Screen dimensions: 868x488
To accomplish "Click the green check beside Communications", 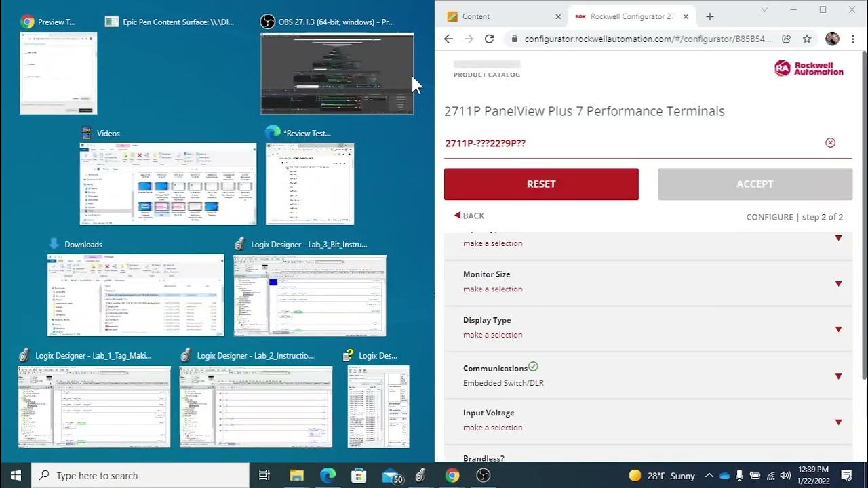I will pyautogui.click(x=533, y=367).
